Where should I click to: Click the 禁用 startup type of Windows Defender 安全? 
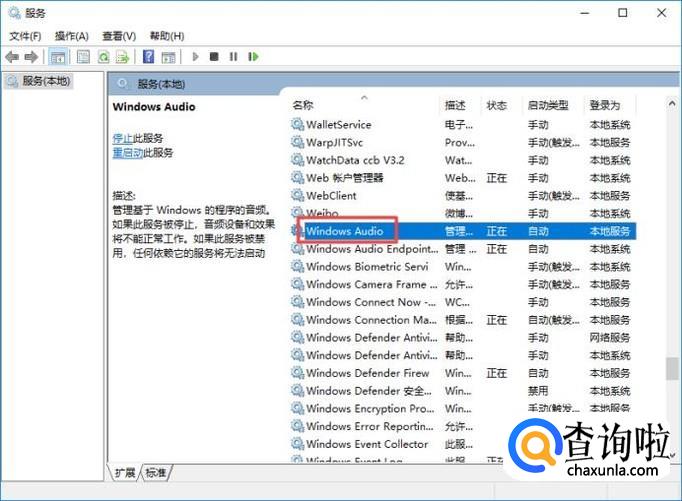click(x=538, y=391)
